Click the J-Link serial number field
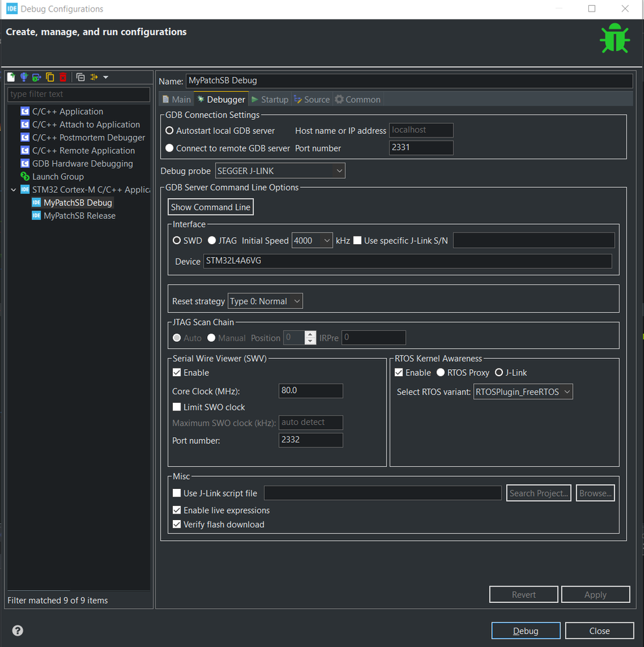This screenshot has width=644, height=647. (x=534, y=240)
